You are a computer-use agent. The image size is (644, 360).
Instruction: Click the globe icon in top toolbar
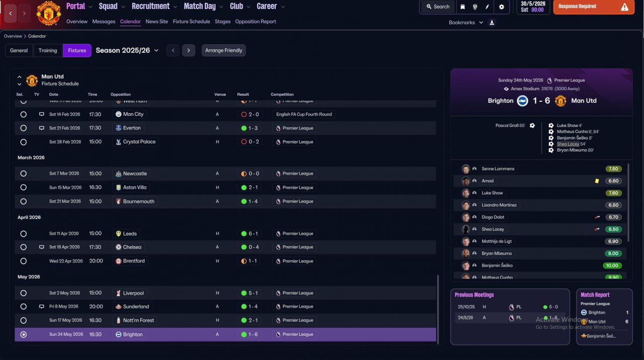tap(475, 7)
